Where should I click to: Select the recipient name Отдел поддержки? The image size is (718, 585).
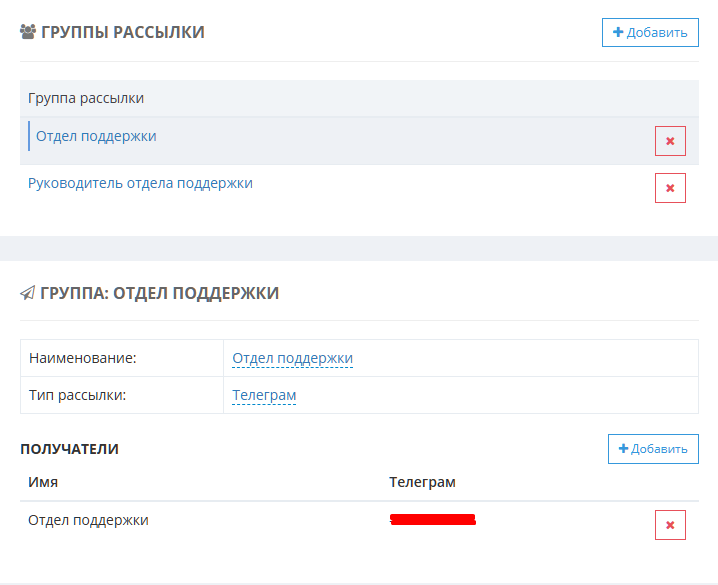(x=88, y=520)
